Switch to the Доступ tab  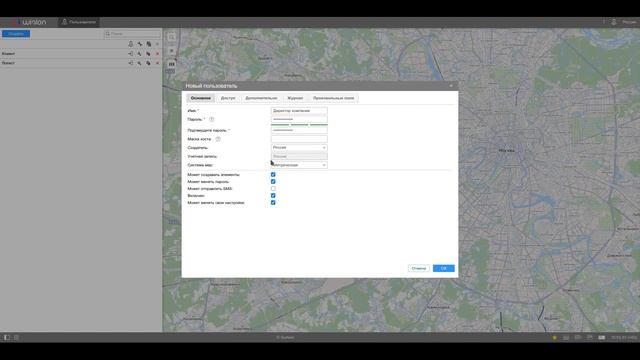(x=228, y=98)
